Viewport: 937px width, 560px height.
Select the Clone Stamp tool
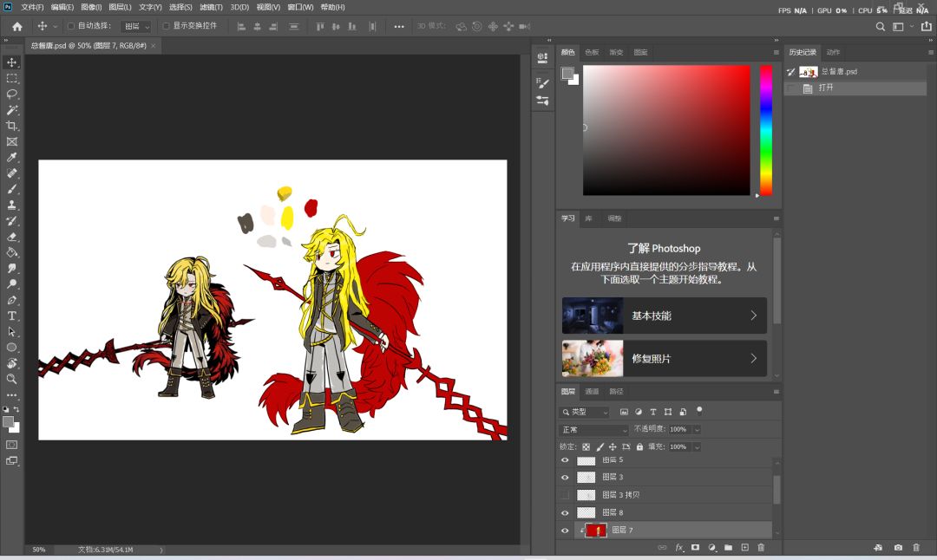[11, 205]
